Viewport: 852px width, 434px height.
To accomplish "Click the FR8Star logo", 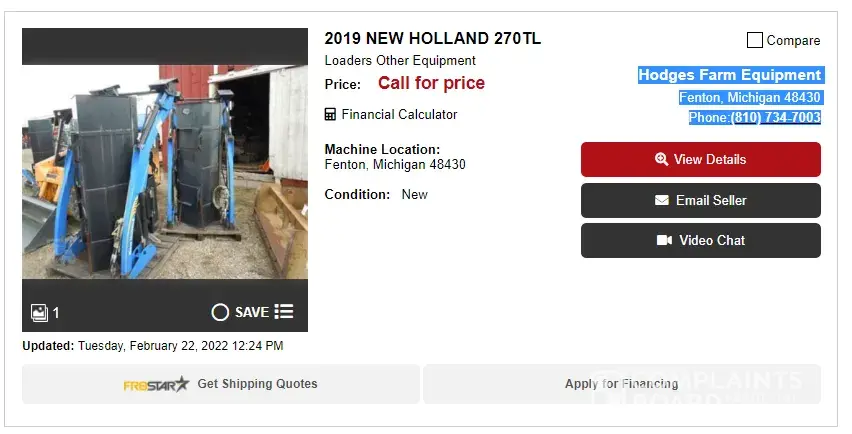I will (x=156, y=384).
